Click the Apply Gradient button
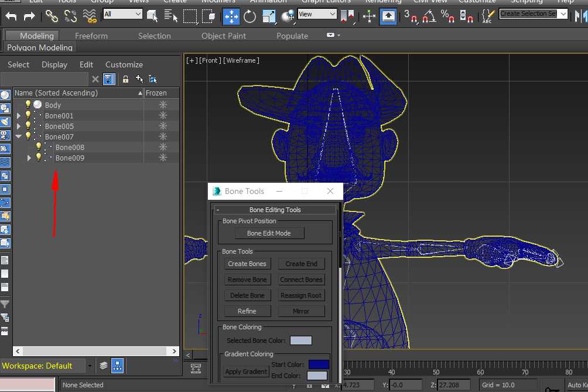The height and width of the screenshot is (392, 588). click(x=247, y=371)
